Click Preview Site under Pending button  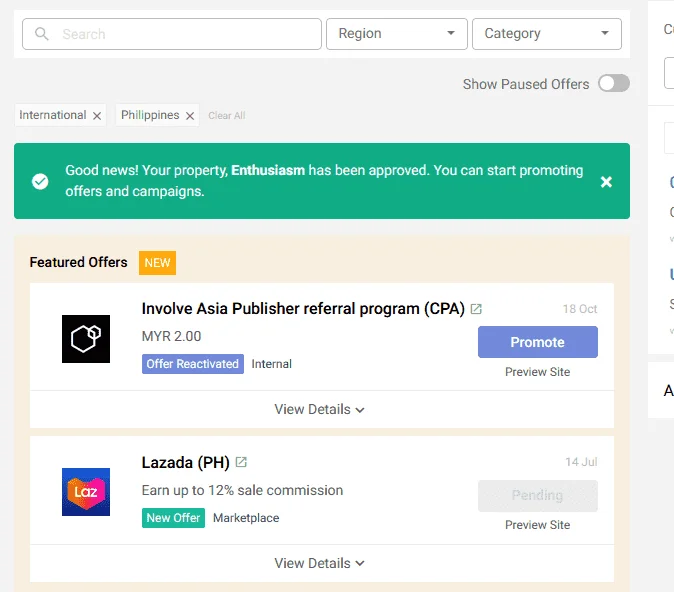click(537, 525)
